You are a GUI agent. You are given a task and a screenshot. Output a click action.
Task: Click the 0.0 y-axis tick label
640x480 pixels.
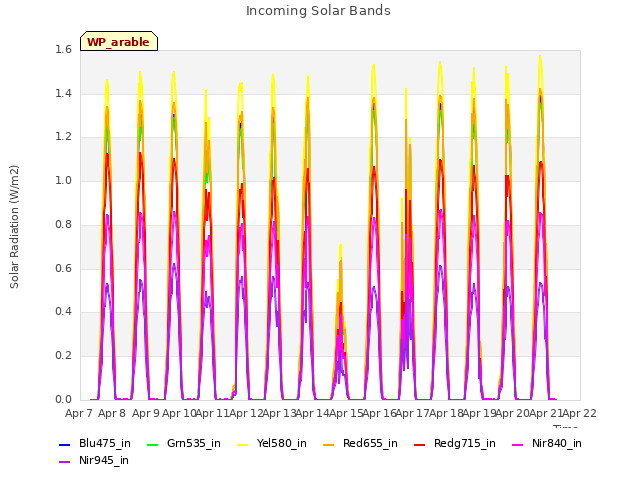(x=64, y=399)
